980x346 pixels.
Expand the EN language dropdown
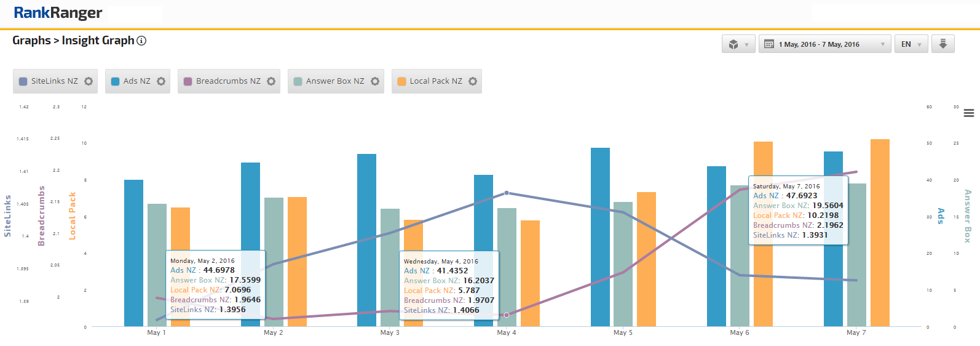click(911, 44)
